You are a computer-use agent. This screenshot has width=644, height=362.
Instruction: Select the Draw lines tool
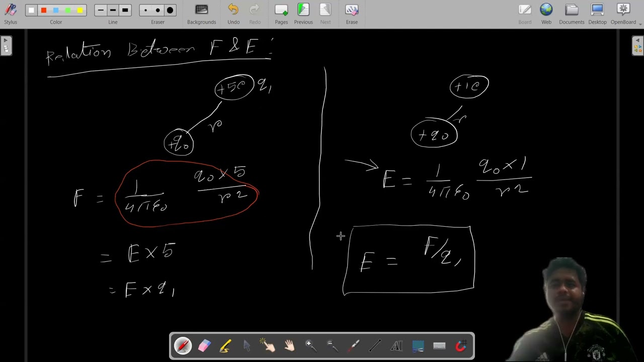pyautogui.click(x=375, y=346)
